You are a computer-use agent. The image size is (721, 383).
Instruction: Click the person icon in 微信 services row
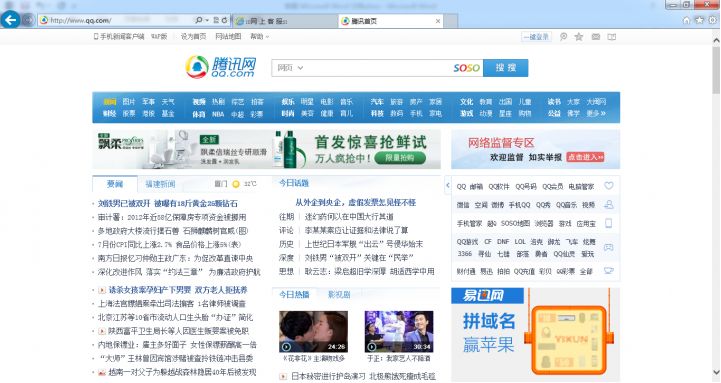click(x=609, y=205)
